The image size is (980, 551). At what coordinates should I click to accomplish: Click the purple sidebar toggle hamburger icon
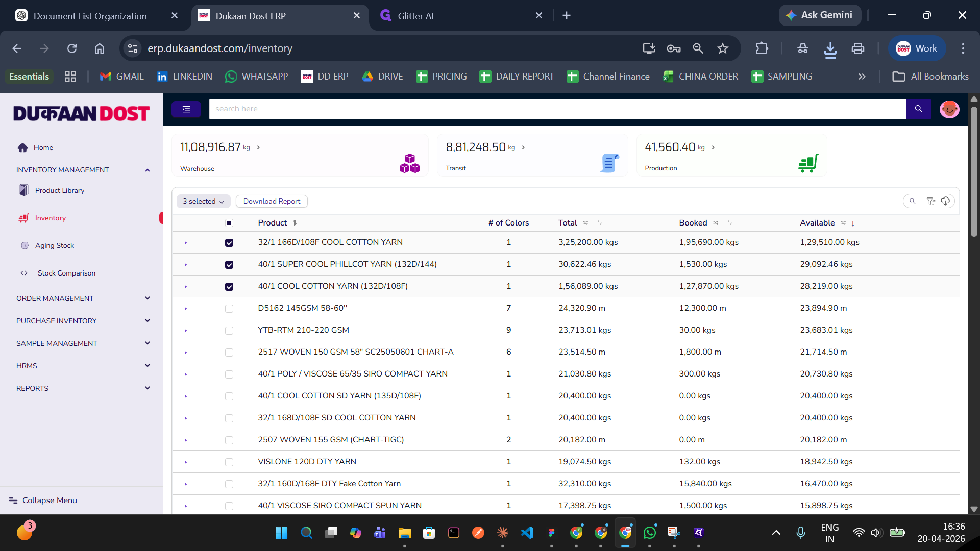(186, 109)
